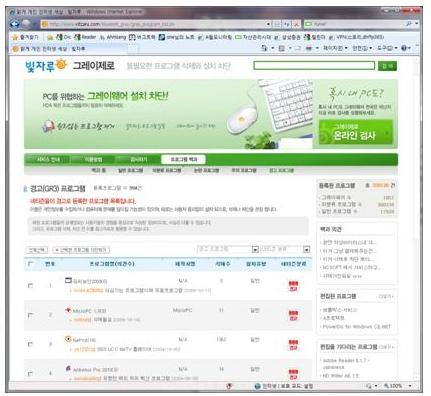Click the Antivirus Pro program icon

tap(68, 368)
